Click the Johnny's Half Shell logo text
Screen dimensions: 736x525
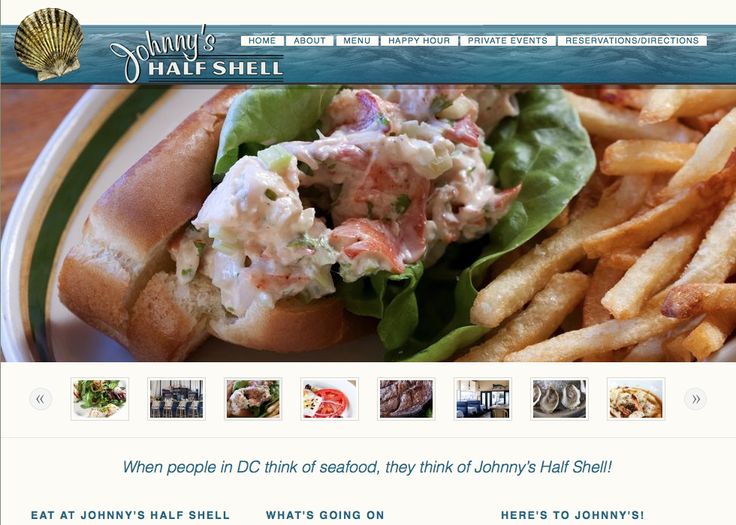[x=197, y=56]
